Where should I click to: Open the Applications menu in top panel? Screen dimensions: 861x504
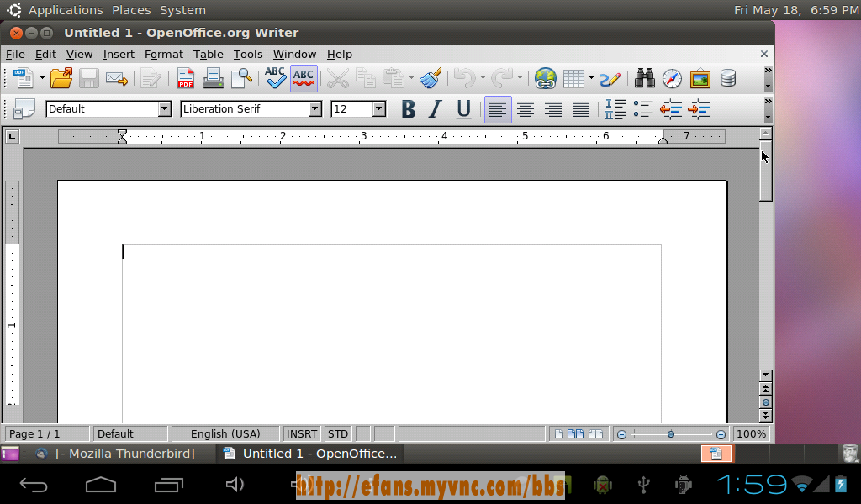tap(66, 10)
